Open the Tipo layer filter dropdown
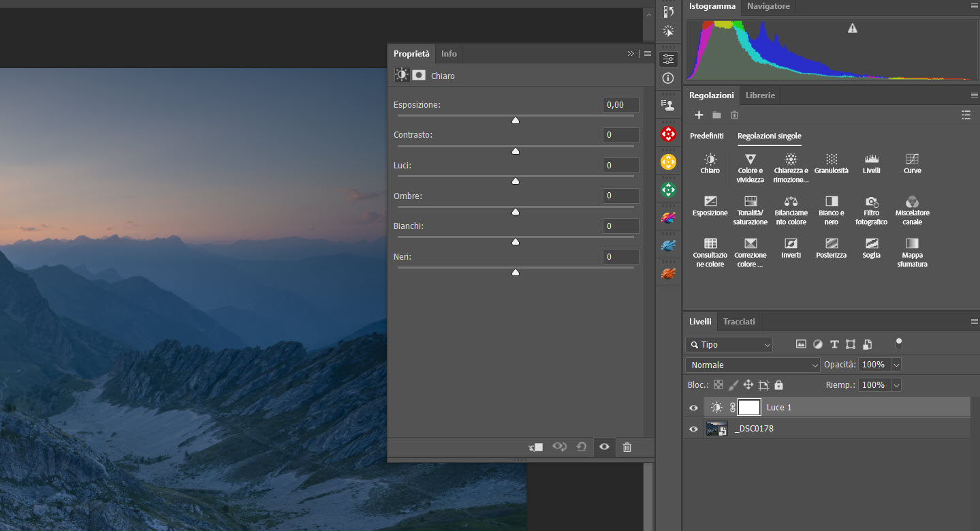The image size is (980, 531). 729,345
